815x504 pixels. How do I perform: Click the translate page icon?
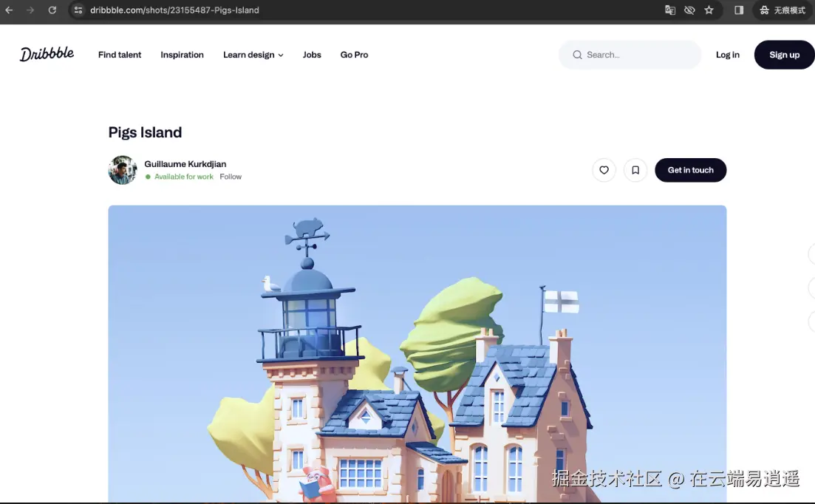coord(670,10)
